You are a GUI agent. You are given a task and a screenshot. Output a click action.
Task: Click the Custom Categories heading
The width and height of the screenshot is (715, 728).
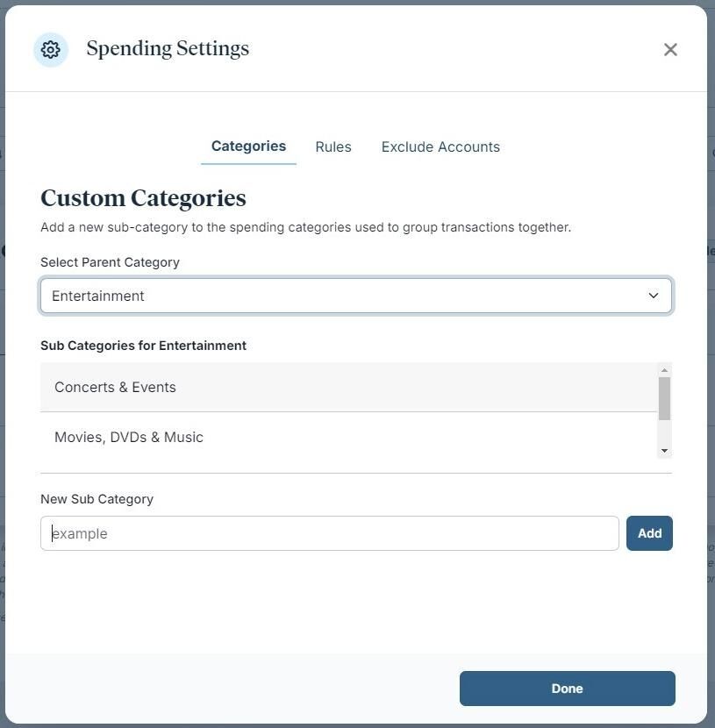tap(143, 198)
